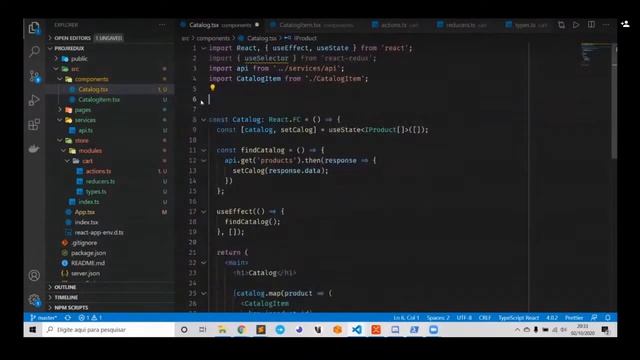Open the Accounts menu in activity bar
This screenshot has width=640, height=360.
(34, 276)
